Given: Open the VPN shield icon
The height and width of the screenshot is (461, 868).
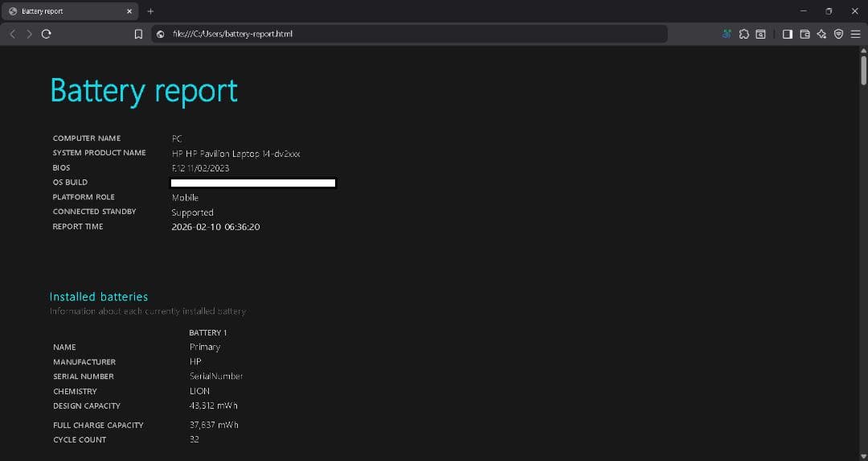Looking at the screenshot, I should (838, 34).
